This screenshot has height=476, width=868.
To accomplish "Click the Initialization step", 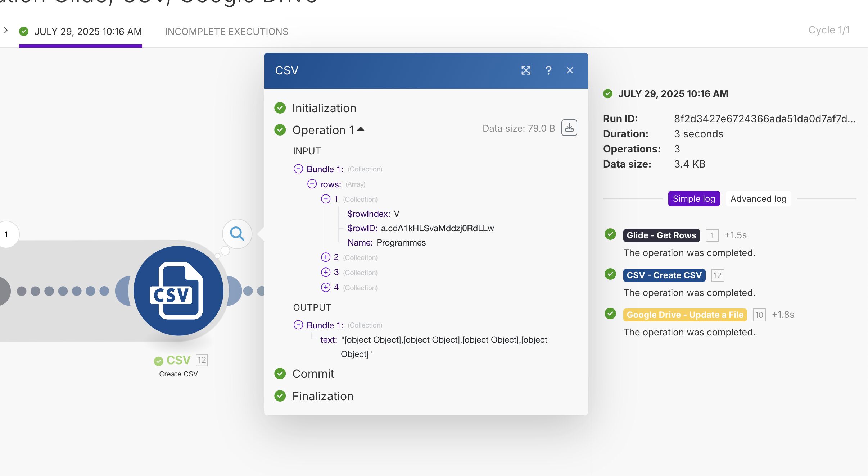I will (x=324, y=108).
